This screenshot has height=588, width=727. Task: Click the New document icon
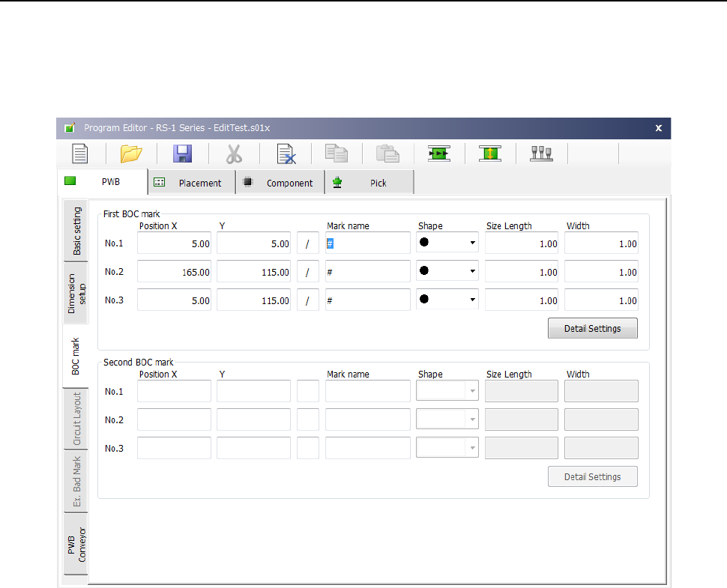pos(79,154)
